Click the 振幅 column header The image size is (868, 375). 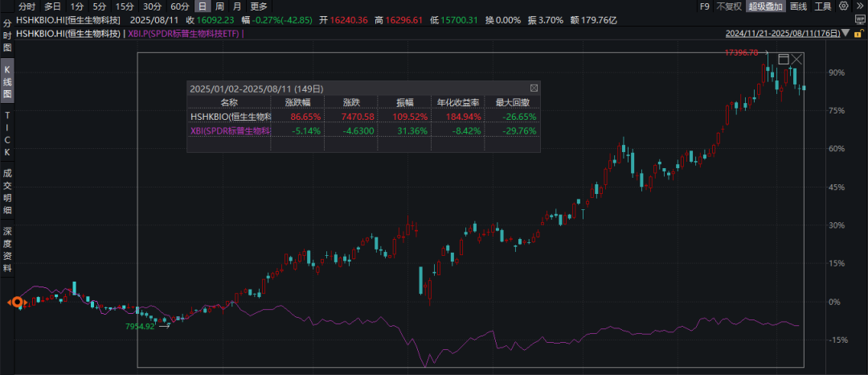coord(404,102)
